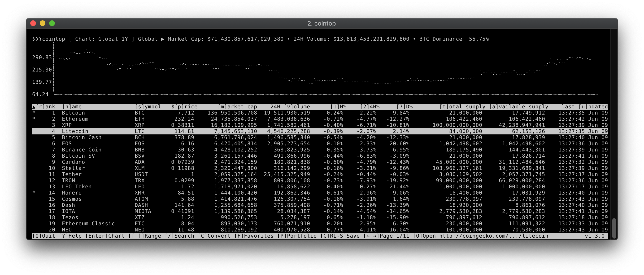Sort by the [s]ymbol column header
This screenshot has width=644, height=275.
click(x=148, y=107)
